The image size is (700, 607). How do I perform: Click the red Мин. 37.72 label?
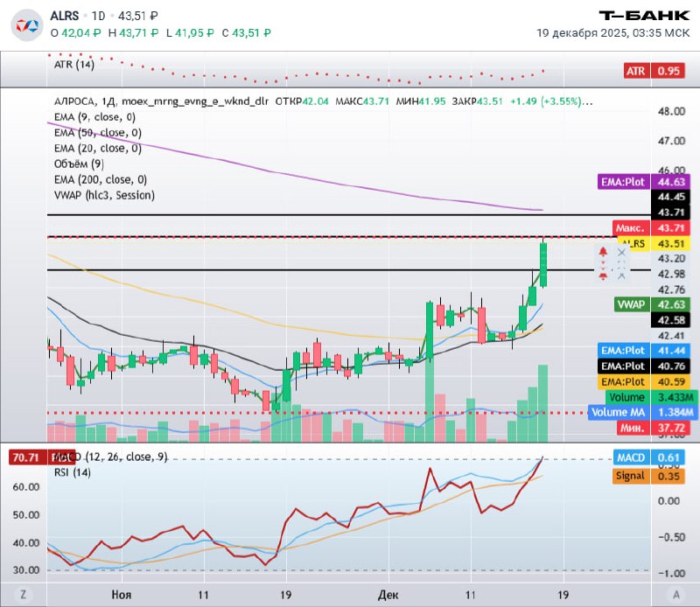(x=654, y=428)
